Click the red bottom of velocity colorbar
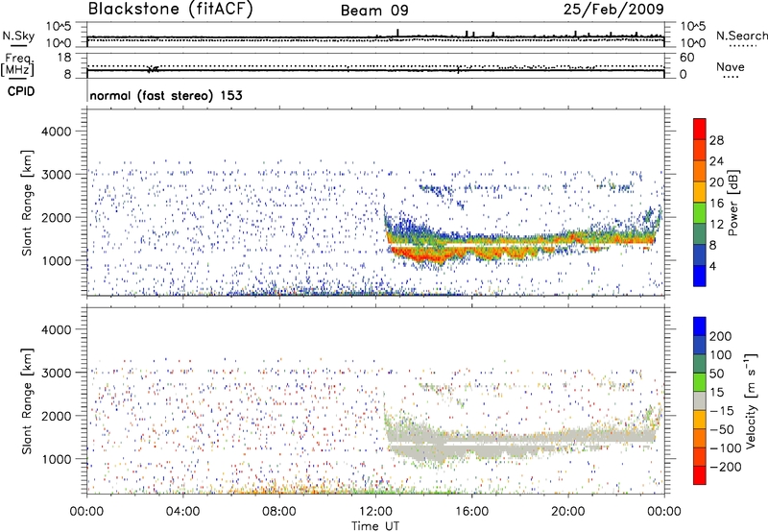Image resolution: width=768 pixels, height=532 pixels. click(x=700, y=475)
